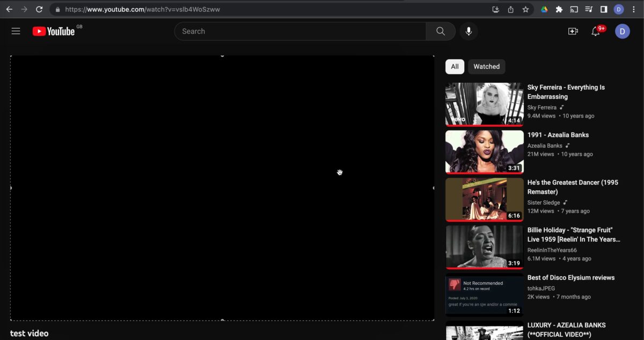Visit ReelinInTheYears66 channel name
Image resolution: width=644 pixels, height=340 pixels.
552,250
